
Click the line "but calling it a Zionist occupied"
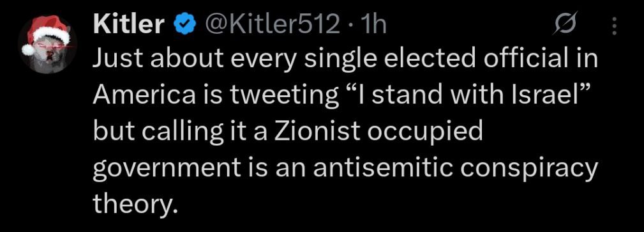click(287, 132)
